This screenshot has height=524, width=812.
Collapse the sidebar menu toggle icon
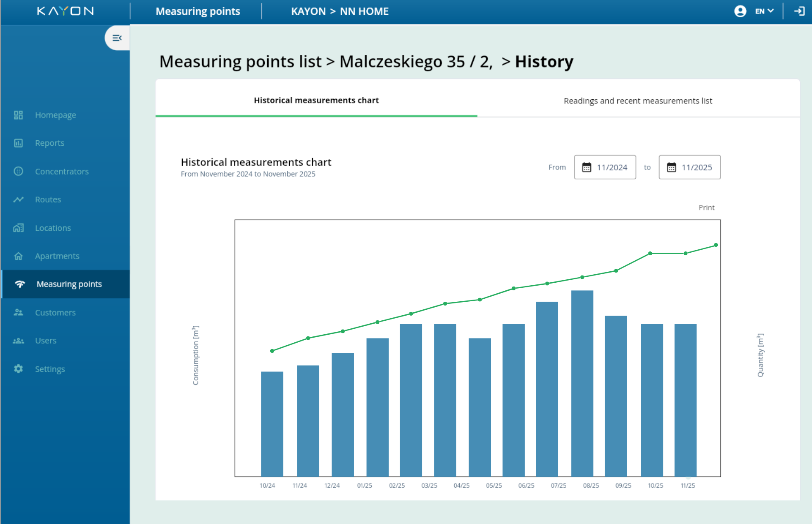[x=117, y=38]
